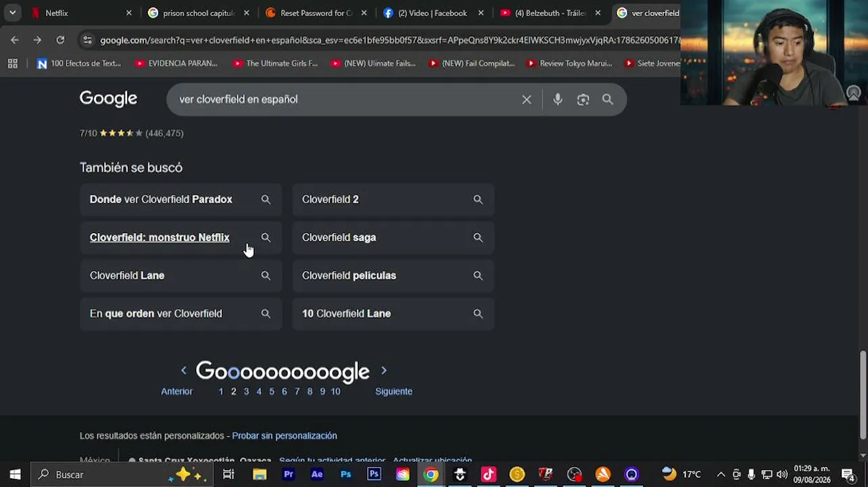Click 'Probar sin personalización' link
The image size is (868, 487).
[285, 436]
